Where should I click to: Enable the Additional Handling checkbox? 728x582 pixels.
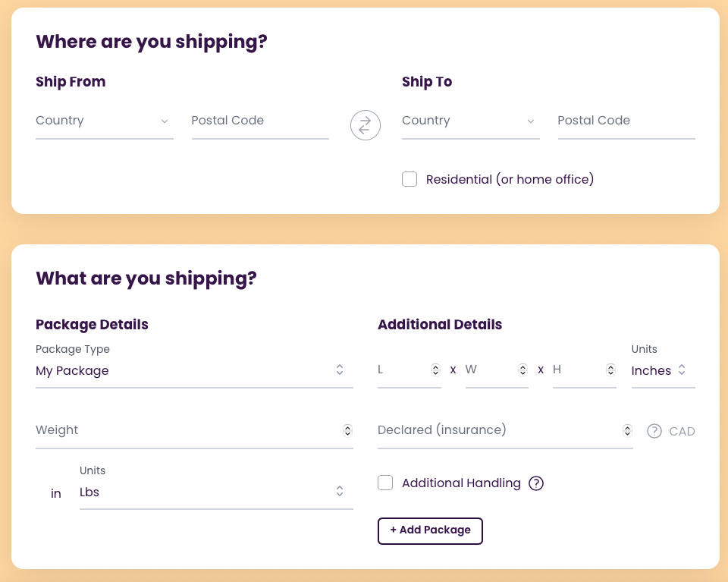pyautogui.click(x=385, y=483)
